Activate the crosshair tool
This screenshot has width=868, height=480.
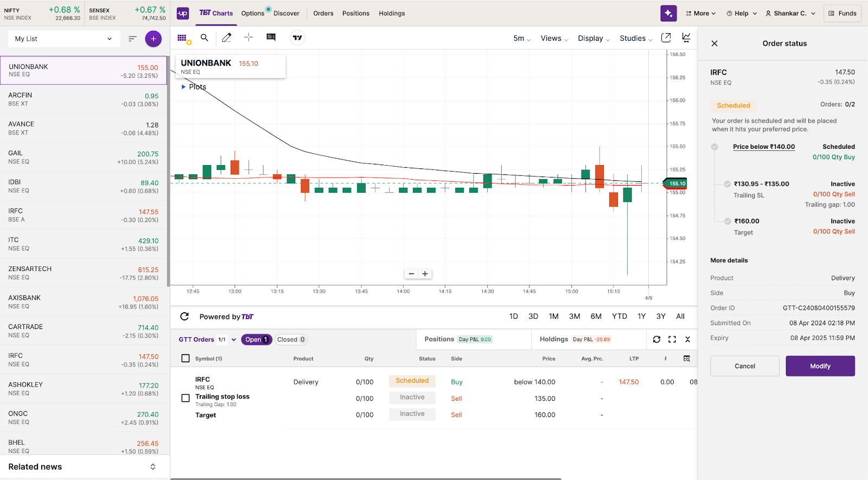click(248, 37)
